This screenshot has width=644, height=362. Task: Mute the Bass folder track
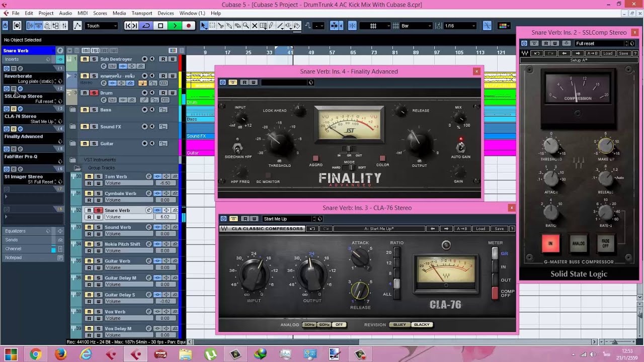point(85,110)
